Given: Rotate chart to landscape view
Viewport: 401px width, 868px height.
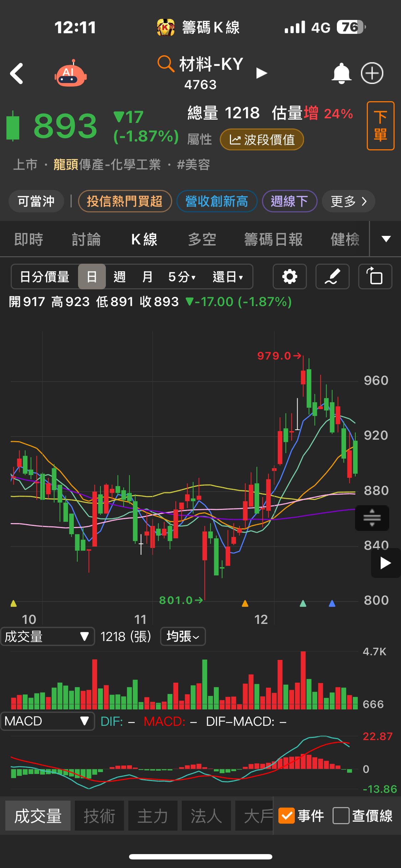Looking at the screenshot, I should (375, 277).
